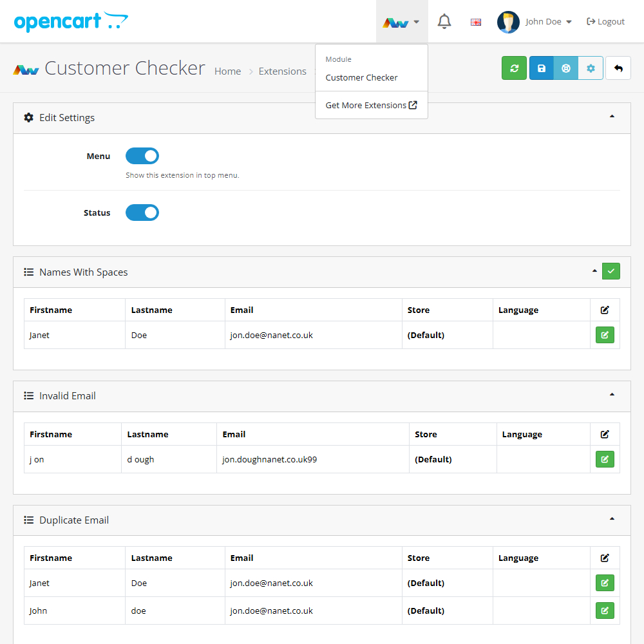This screenshot has height=644, width=644.
Task: Click the gear settings button in header
Action: pos(591,68)
